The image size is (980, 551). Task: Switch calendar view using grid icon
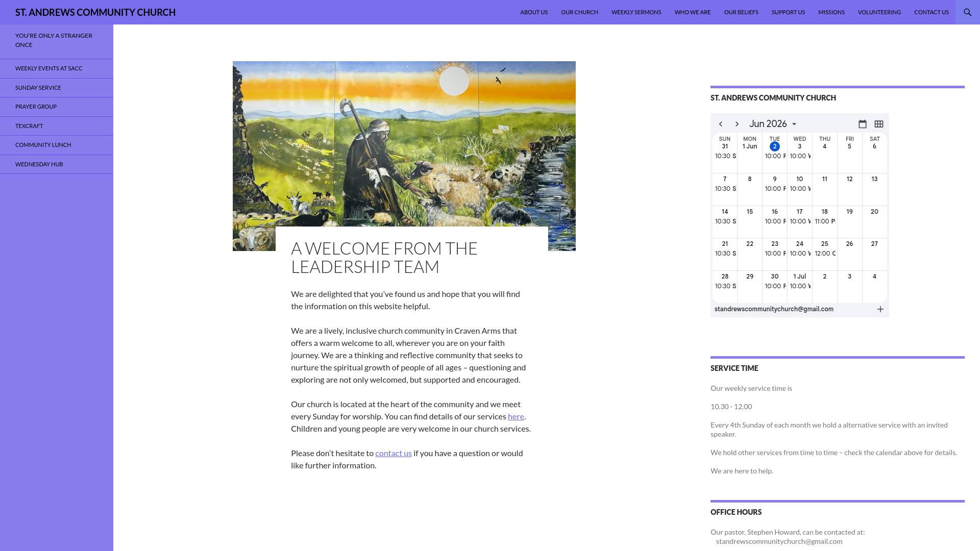pos(879,124)
